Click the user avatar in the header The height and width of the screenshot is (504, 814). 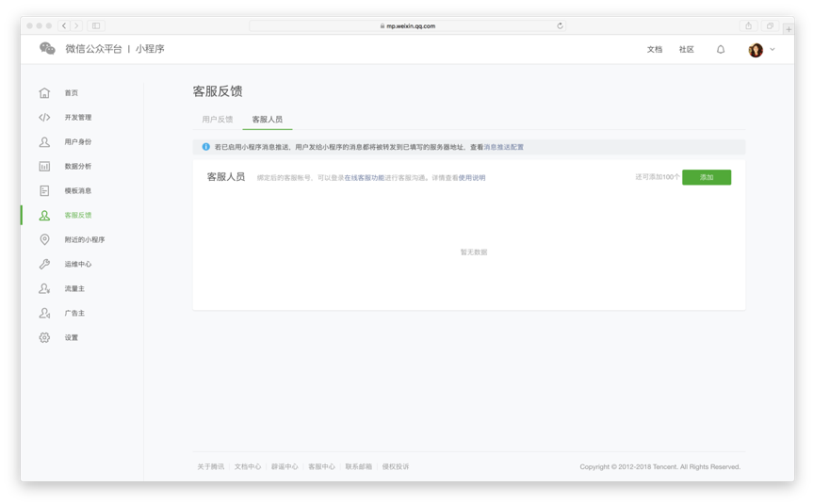pyautogui.click(x=756, y=50)
